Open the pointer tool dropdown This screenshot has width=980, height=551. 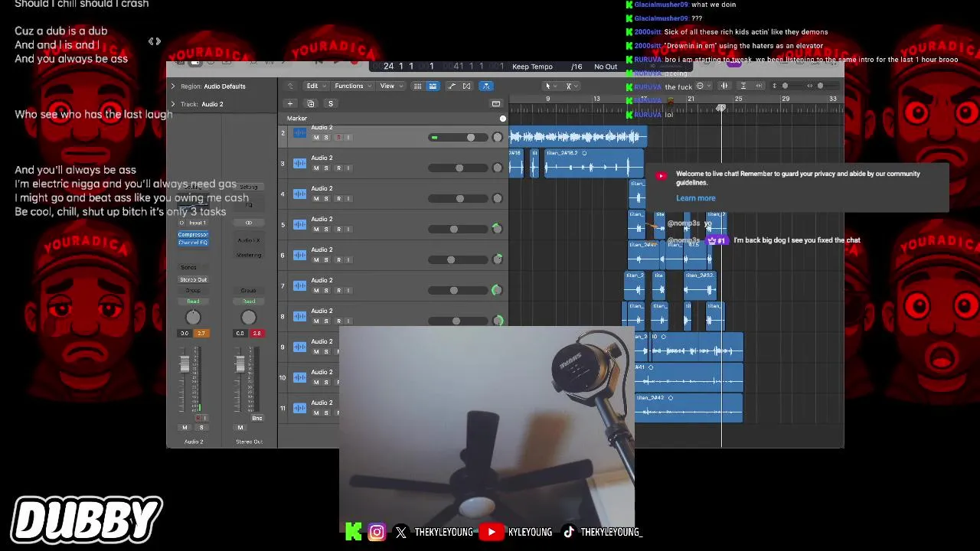tap(549, 86)
